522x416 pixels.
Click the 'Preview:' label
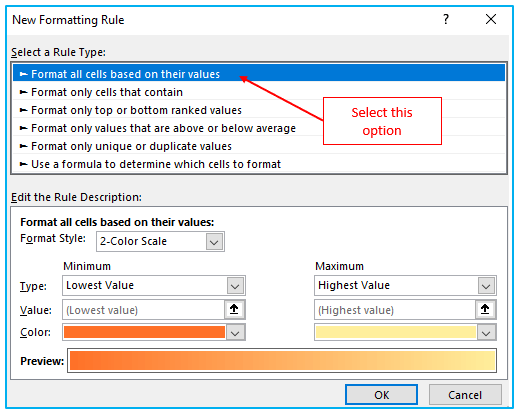(x=42, y=361)
